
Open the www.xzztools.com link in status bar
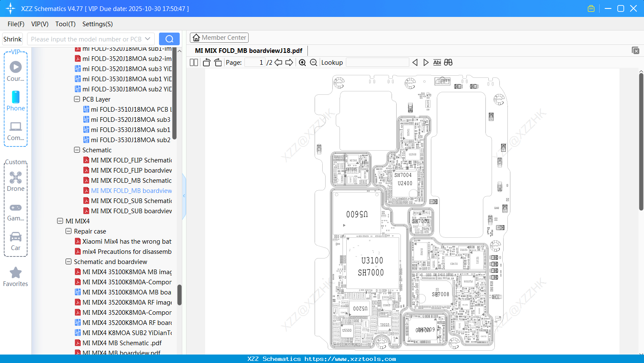click(x=350, y=359)
